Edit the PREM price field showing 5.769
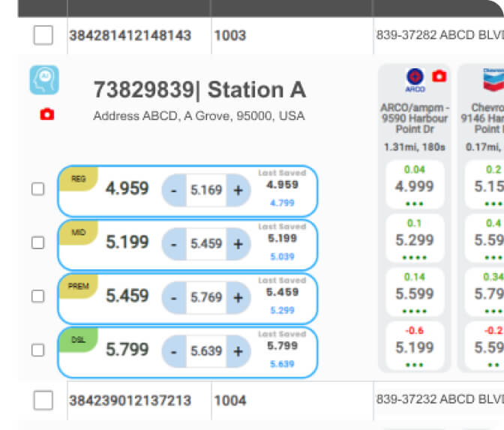The image size is (504, 430). (206, 297)
